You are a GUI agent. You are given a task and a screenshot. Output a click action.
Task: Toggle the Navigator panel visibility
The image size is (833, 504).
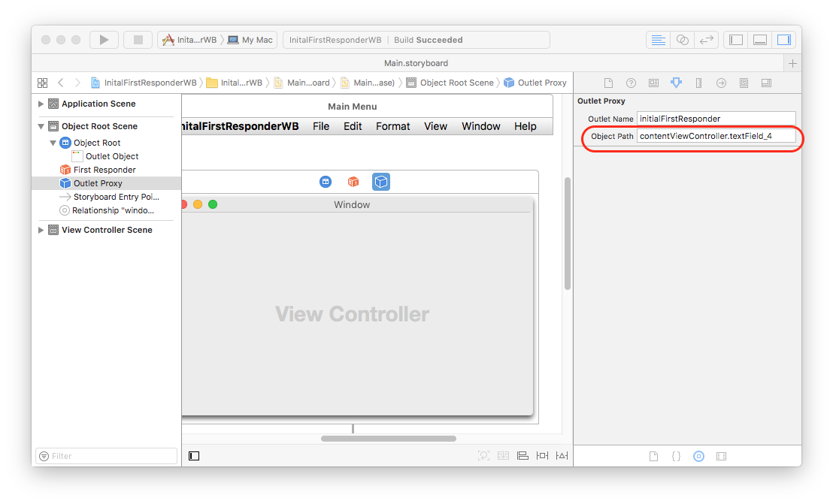[737, 40]
